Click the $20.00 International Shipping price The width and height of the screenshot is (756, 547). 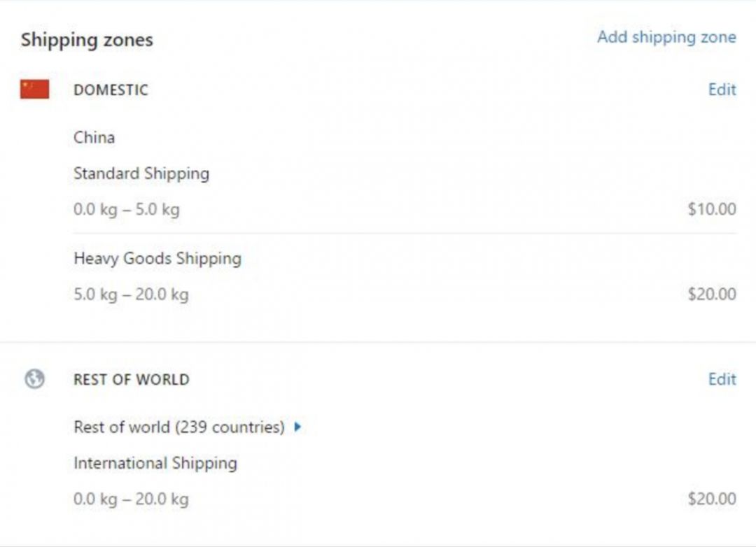pos(711,499)
